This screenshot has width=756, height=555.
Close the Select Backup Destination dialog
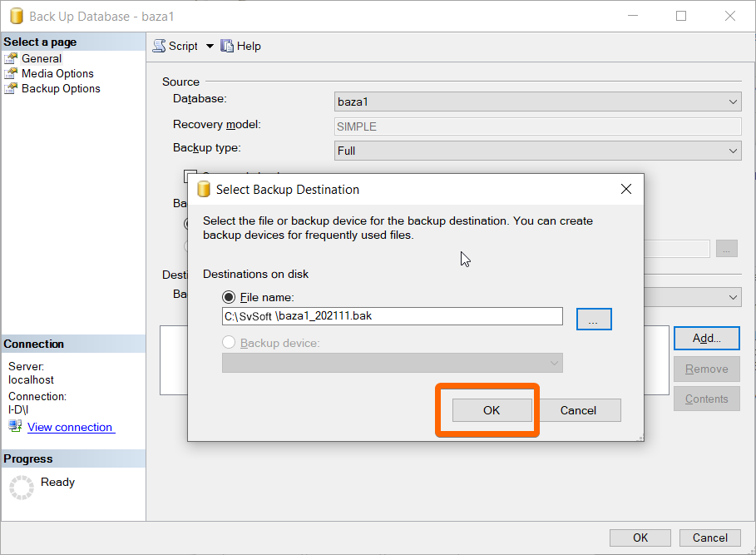625,189
